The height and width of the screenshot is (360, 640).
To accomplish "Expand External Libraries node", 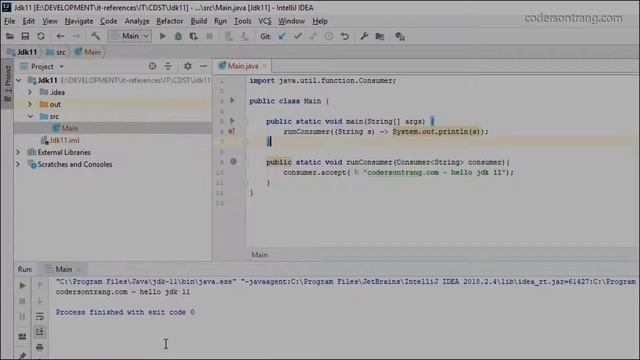I will point(18,152).
